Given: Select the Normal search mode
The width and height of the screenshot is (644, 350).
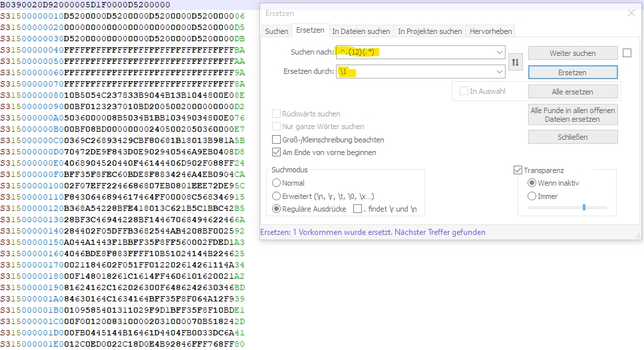Looking at the screenshot, I should point(277,183).
